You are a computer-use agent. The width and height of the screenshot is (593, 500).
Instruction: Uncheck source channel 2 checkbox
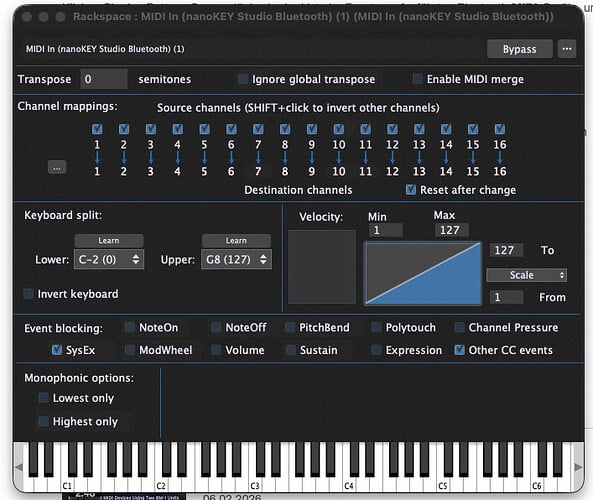[x=124, y=129]
